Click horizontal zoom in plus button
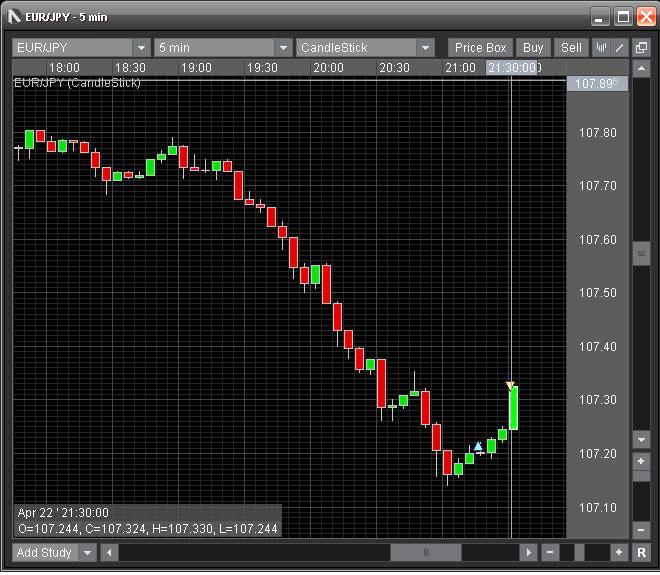Image resolution: width=660 pixels, height=575 pixels. (619, 553)
